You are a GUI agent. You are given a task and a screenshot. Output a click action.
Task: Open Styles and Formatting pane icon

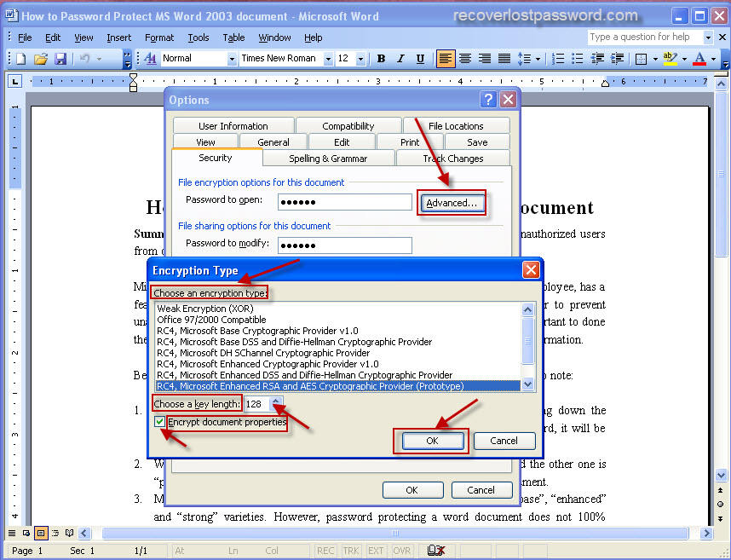(x=150, y=59)
